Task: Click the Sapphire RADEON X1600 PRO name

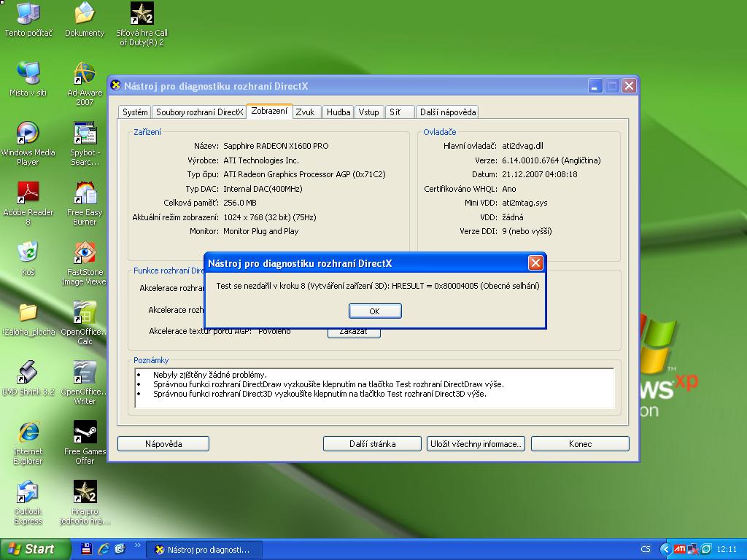Action: (x=276, y=146)
